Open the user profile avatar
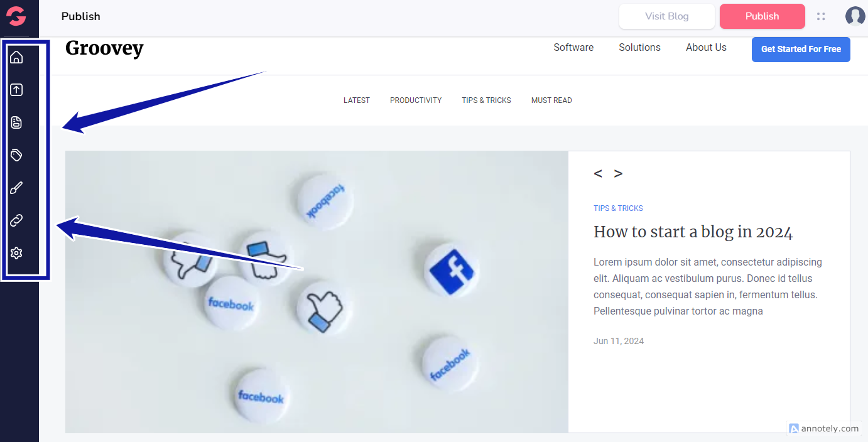The width and height of the screenshot is (868, 442). [855, 16]
